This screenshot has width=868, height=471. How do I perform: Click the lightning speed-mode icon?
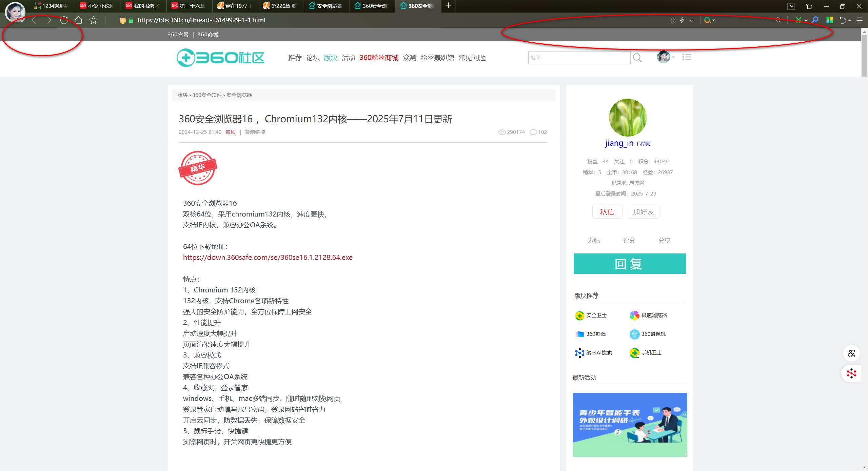(682, 20)
